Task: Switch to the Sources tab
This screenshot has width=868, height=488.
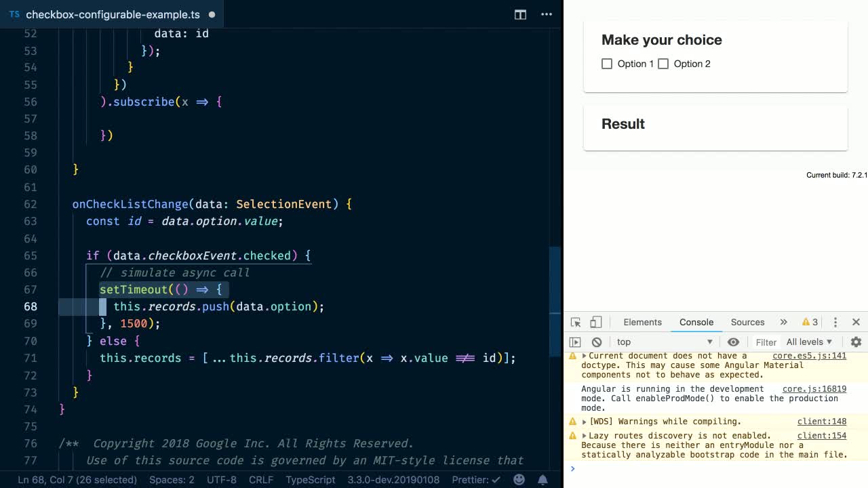Action: pos(747,322)
